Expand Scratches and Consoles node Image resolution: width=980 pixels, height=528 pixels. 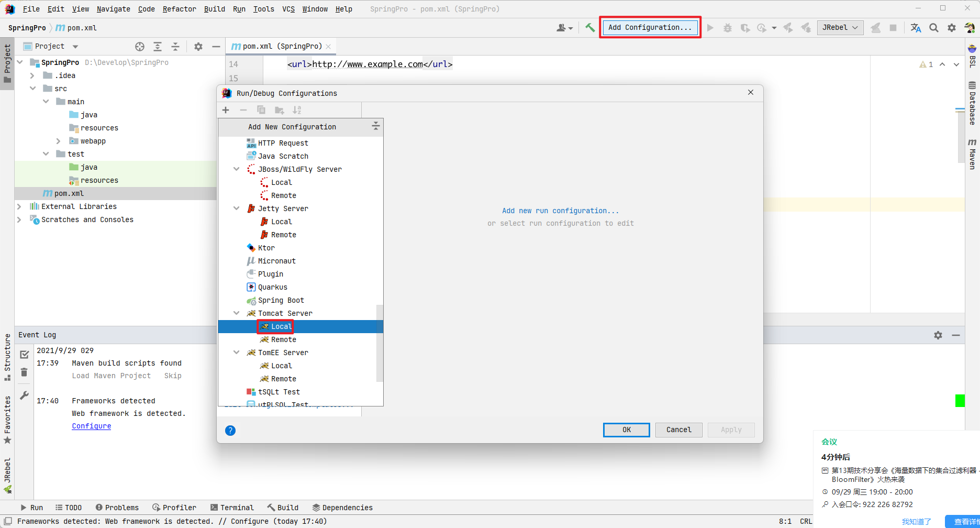tap(19, 219)
